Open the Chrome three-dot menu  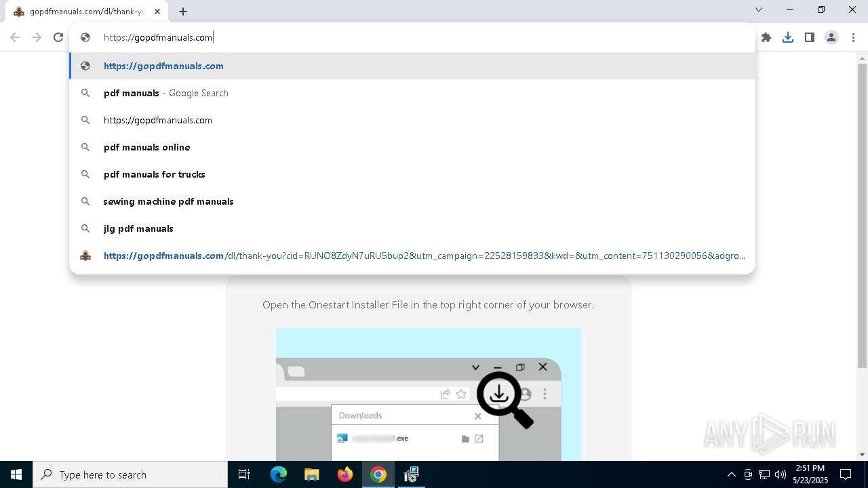[x=853, y=37]
